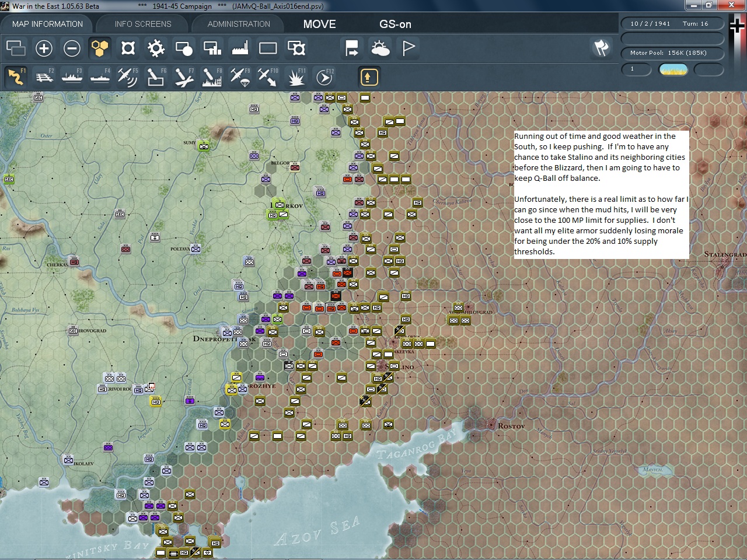The width and height of the screenshot is (747, 560).
Task: Click the Taganrog Bay label
Action: click(x=416, y=445)
